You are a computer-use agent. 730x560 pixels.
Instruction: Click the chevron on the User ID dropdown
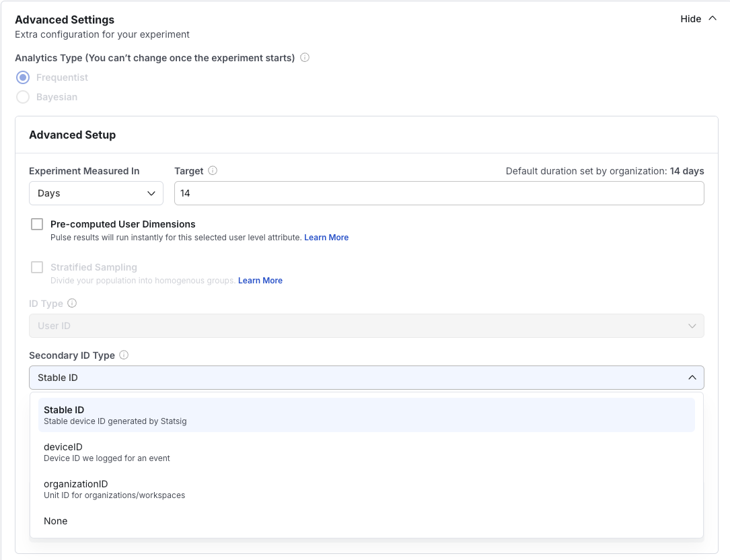(x=692, y=326)
